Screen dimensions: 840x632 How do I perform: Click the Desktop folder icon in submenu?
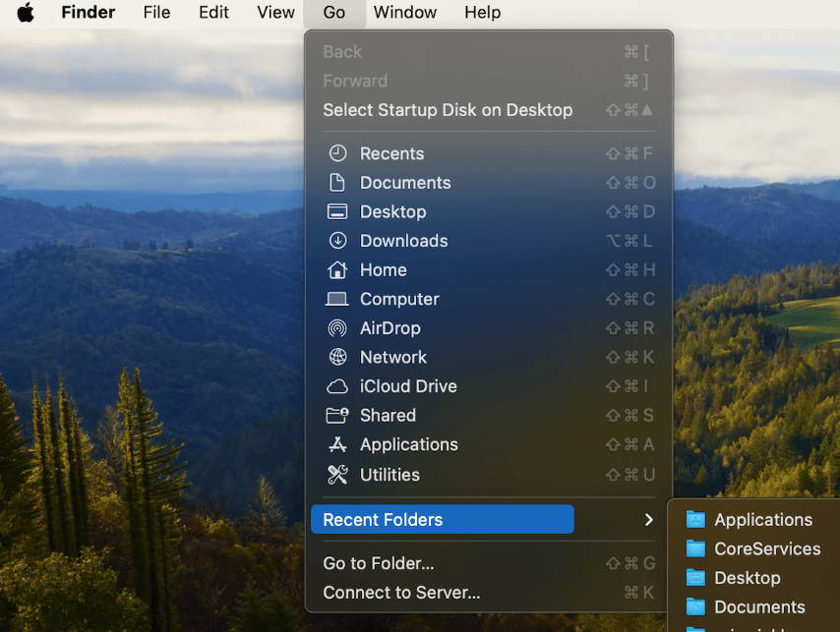pyautogui.click(x=695, y=578)
